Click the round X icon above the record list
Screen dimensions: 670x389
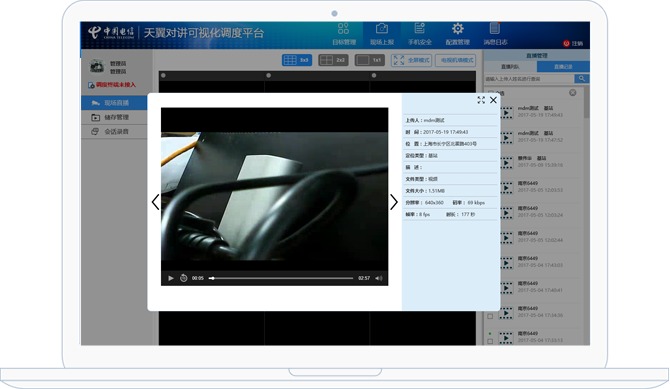pos(573,92)
